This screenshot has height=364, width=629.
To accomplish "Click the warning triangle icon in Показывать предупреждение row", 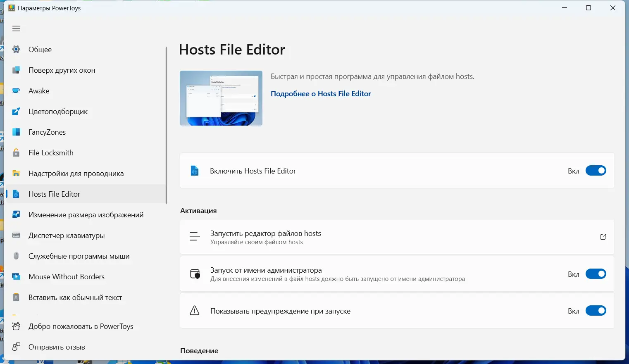I will click(x=195, y=311).
